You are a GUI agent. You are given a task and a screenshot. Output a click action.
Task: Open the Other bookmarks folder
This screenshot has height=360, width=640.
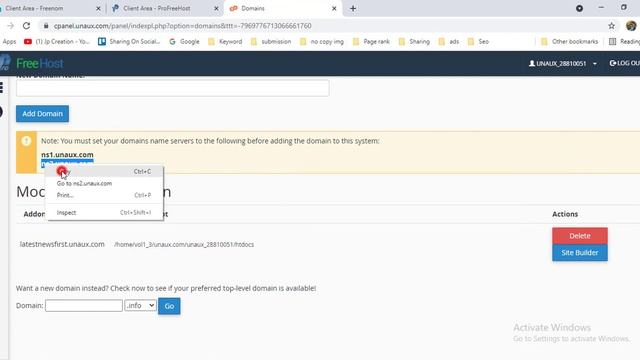tap(569, 42)
